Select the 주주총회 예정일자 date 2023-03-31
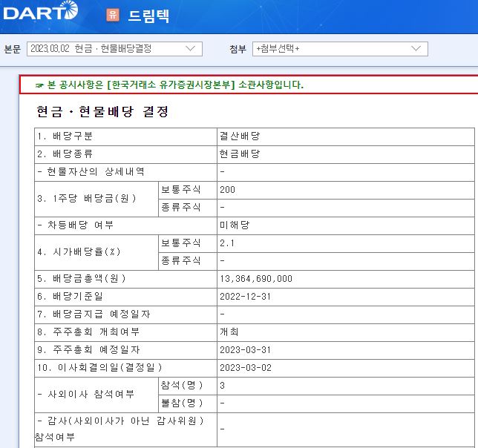Image resolution: width=478 pixels, height=448 pixels. 245,349
